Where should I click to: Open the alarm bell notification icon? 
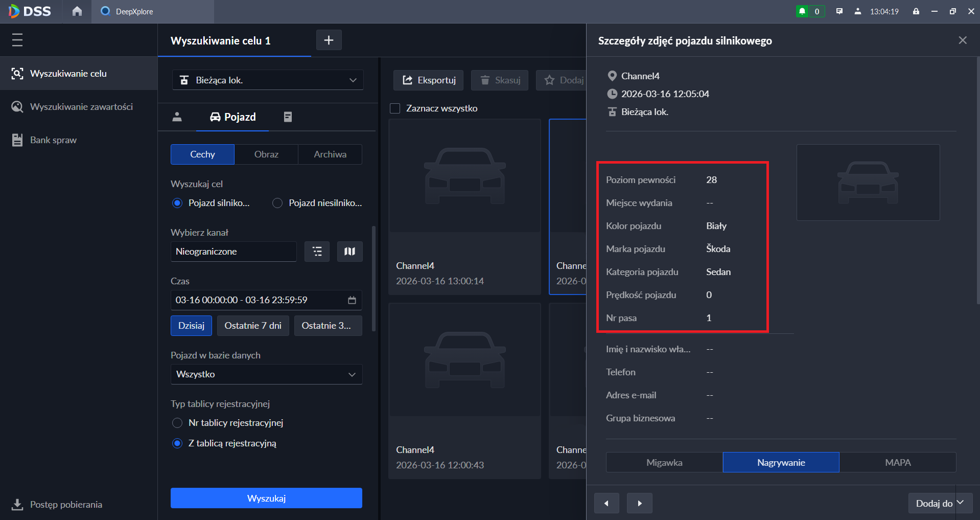[x=802, y=11]
